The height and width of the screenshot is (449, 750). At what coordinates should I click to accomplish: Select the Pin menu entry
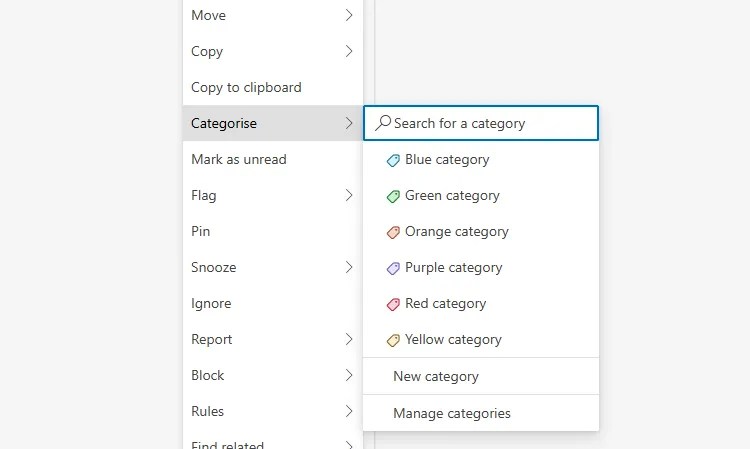(201, 231)
